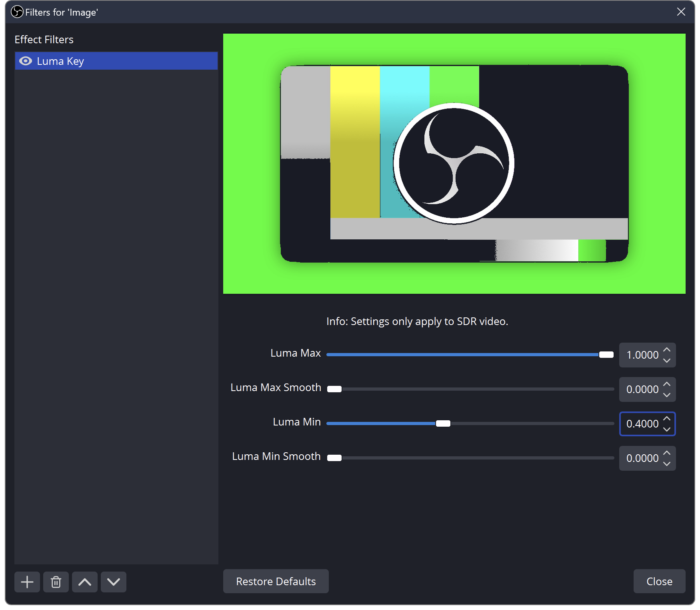Toggle Luma Key filter visibility eye
700x610 pixels.
[26, 61]
